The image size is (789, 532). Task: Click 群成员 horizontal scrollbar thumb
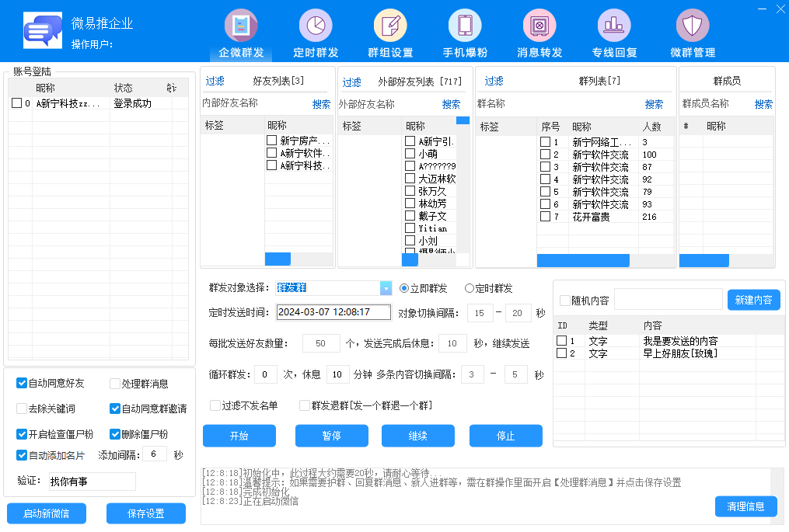click(704, 260)
